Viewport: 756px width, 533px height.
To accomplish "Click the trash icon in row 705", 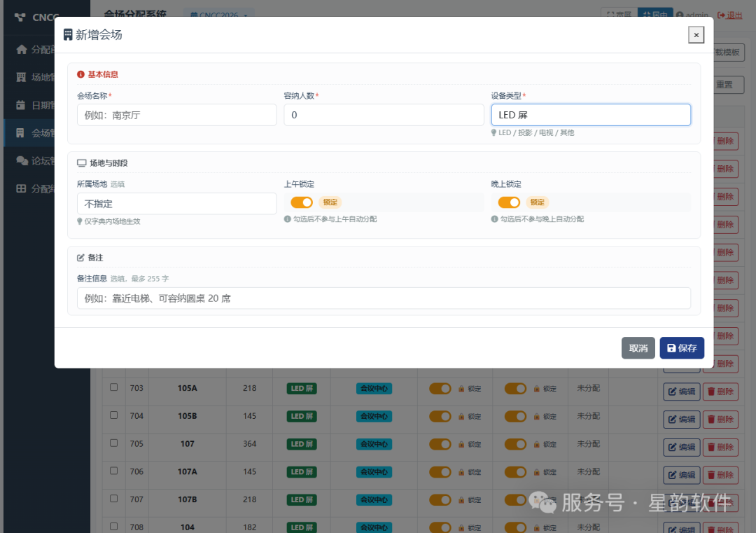I will click(x=711, y=447).
